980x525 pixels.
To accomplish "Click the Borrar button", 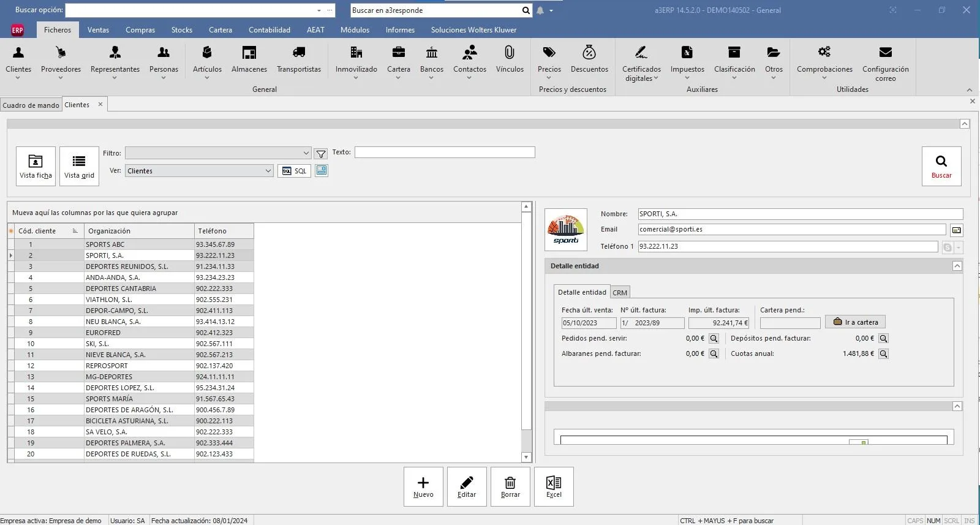I will click(510, 487).
